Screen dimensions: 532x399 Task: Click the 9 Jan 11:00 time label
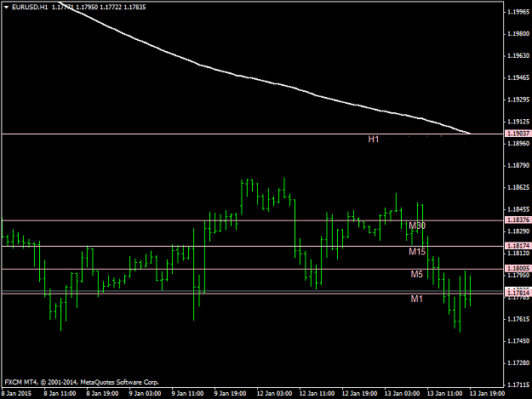point(187,394)
